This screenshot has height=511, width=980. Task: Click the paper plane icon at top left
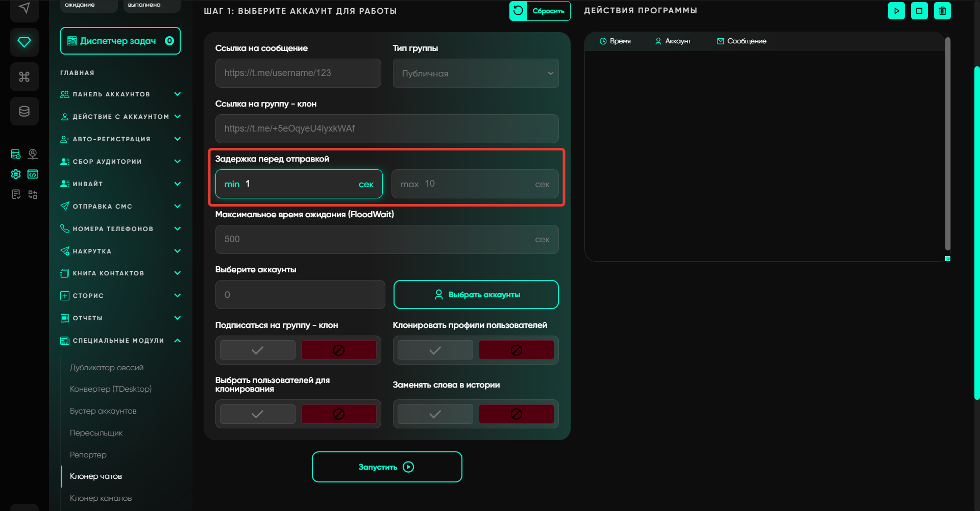(24, 8)
